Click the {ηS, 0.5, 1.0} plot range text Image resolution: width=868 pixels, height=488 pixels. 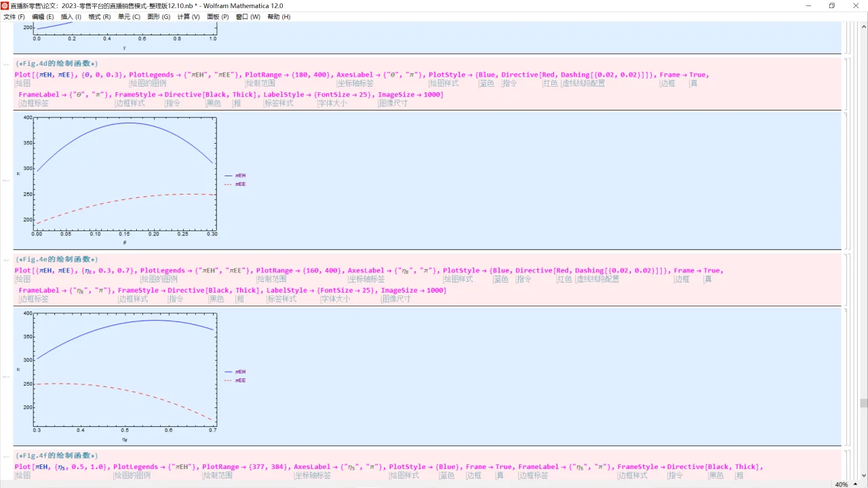click(81, 467)
